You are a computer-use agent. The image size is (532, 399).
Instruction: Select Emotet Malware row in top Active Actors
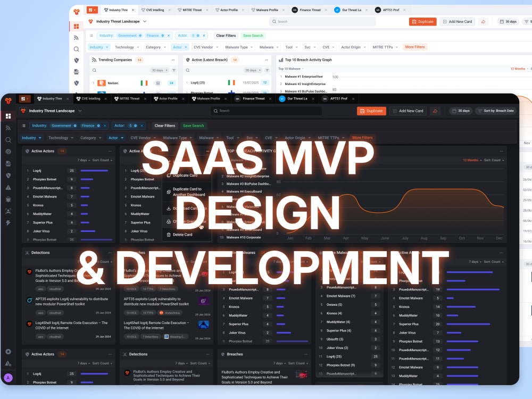[x=68, y=196]
